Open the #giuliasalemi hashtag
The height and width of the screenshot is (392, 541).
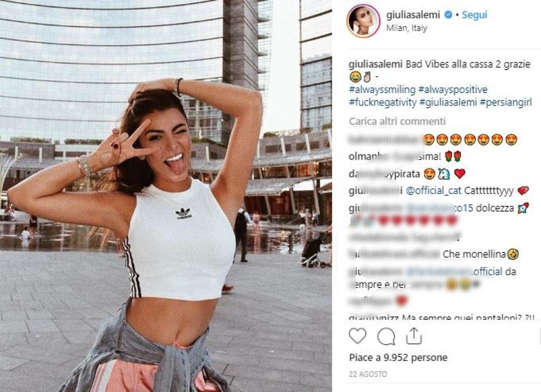(448, 103)
